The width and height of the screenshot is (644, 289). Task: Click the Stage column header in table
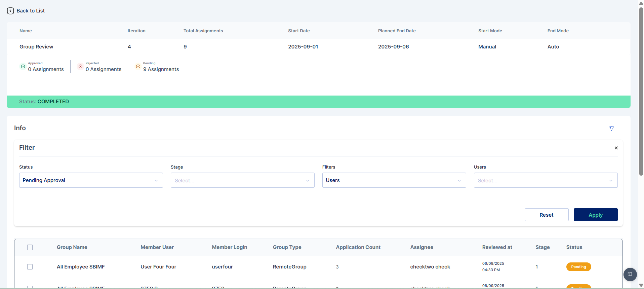coord(542,247)
